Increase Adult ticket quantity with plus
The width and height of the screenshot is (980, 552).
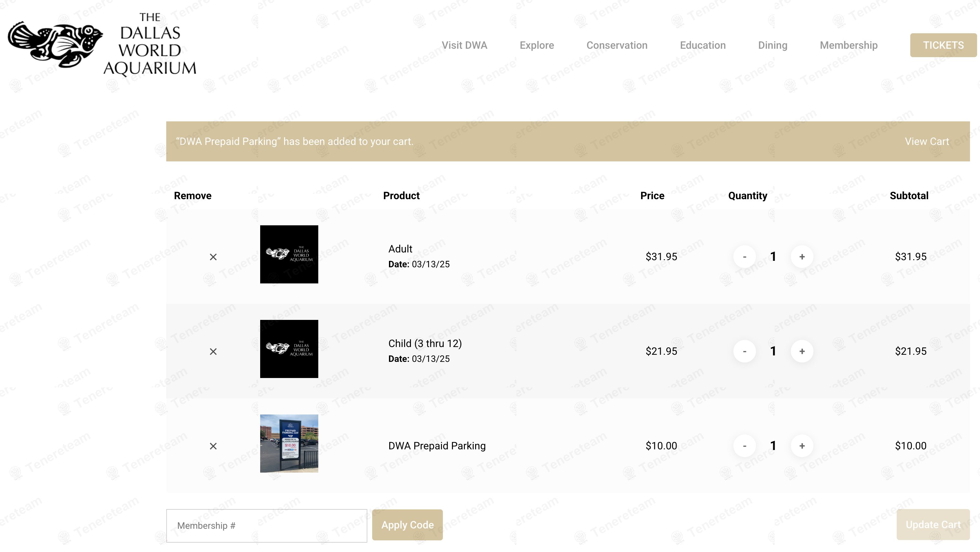point(802,257)
